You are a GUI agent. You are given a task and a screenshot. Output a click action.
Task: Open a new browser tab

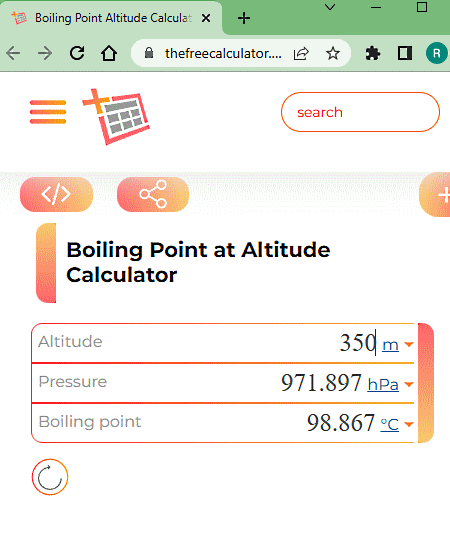coord(244,18)
